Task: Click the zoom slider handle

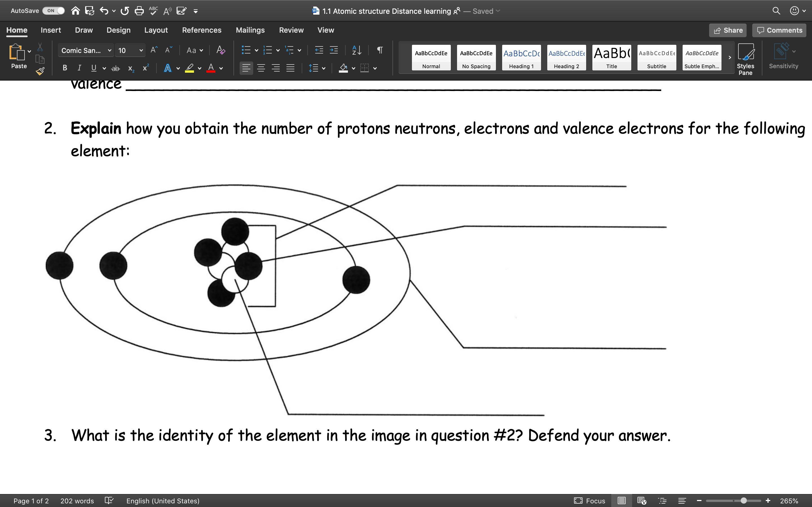Action: click(743, 501)
